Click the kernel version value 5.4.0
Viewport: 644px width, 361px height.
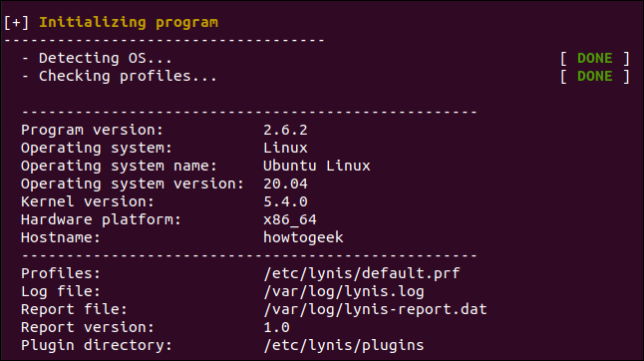pos(285,202)
